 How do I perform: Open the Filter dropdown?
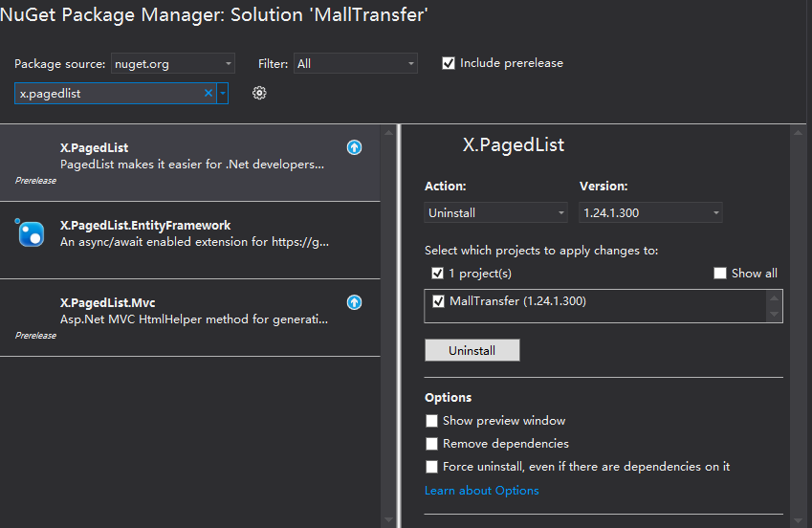pos(355,63)
